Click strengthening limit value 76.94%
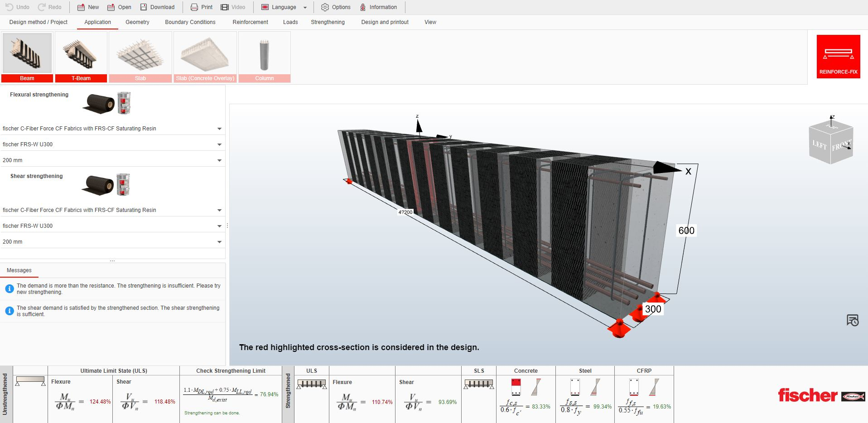 269,394
